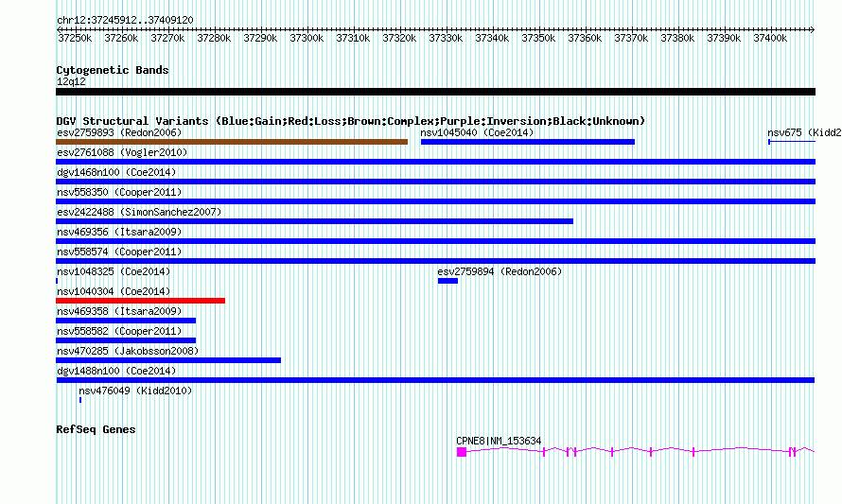Select the first CPNE8 exon block
The image size is (842, 504).
click(462, 452)
